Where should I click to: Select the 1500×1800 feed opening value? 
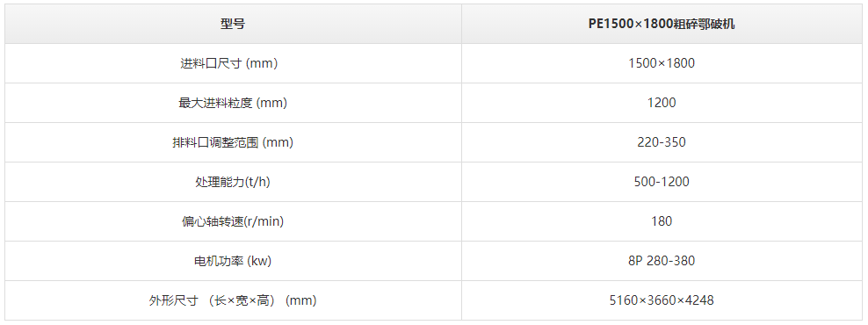pyautogui.click(x=662, y=63)
